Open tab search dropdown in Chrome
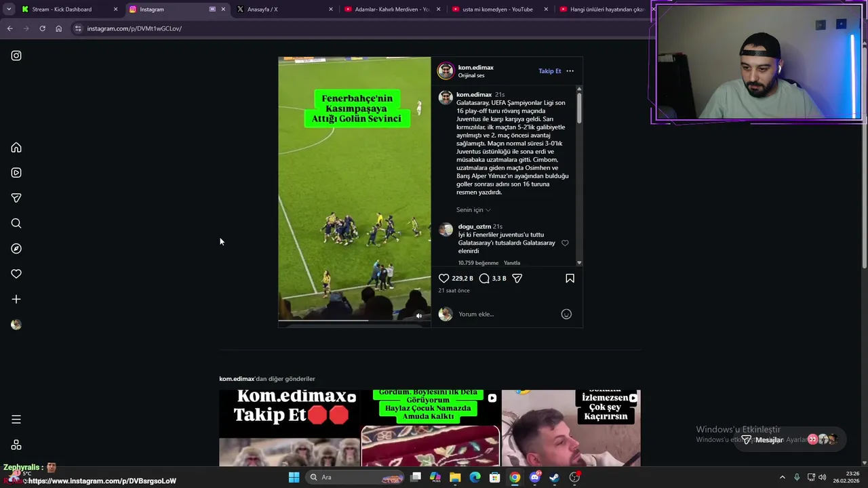 click(x=9, y=9)
